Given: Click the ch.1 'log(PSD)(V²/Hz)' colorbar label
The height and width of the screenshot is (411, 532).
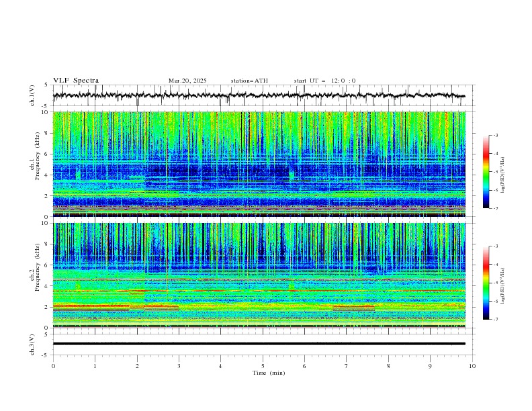Looking at the screenshot, I should 504,175.
